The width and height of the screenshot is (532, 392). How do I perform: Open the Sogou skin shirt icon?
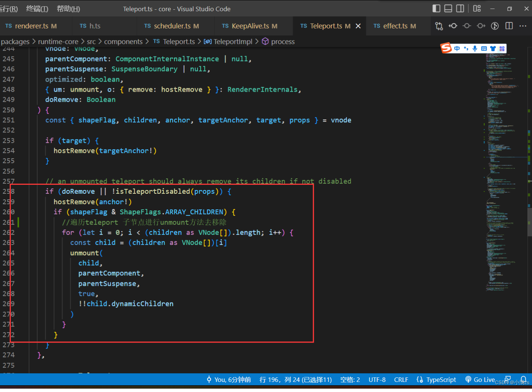tap(493, 49)
